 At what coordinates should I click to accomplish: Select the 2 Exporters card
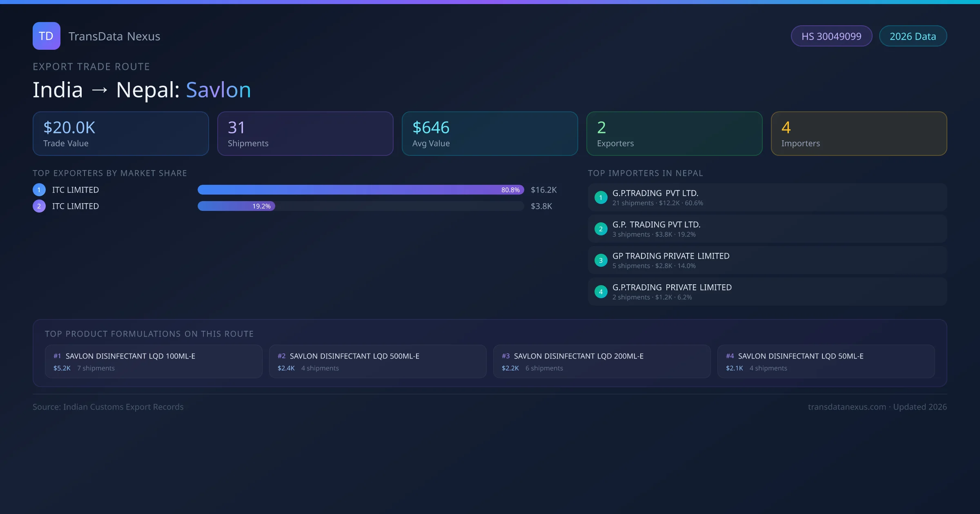pos(674,134)
